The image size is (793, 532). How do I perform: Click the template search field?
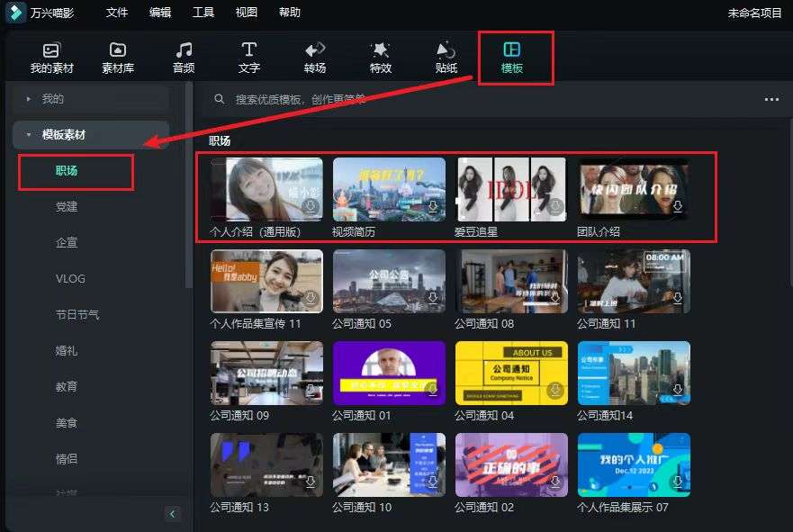click(360, 100)
